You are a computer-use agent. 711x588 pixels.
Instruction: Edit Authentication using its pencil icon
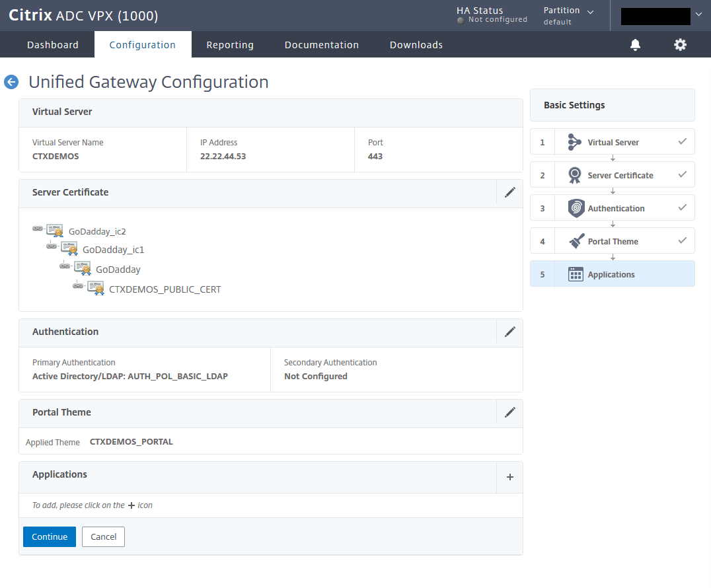(x=509, y=331)
